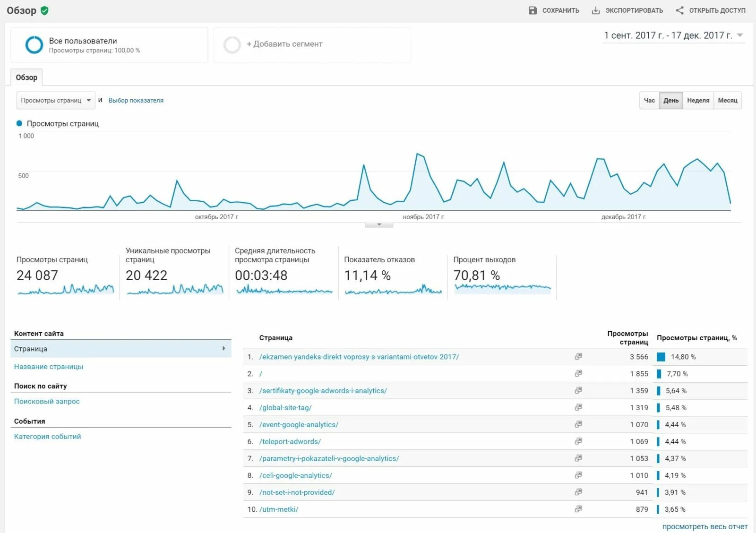Expand the date range dropdown arrow
Screen dimensions: 756x533
[740, 35]
